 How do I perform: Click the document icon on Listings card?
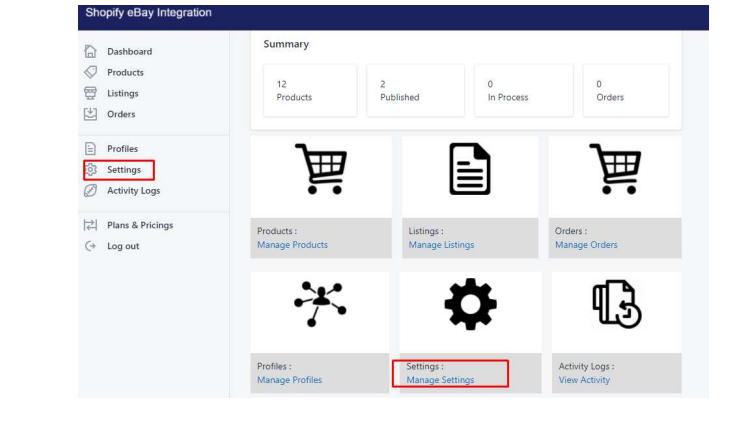[x=470, y=169]
